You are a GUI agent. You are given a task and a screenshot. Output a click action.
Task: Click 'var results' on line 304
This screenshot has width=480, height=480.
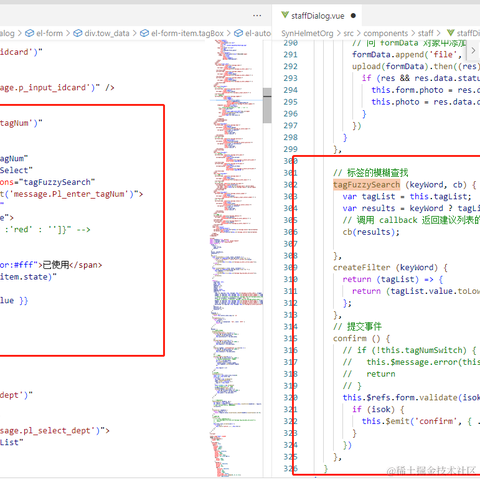pyautogui.click(x=369, y=208)
